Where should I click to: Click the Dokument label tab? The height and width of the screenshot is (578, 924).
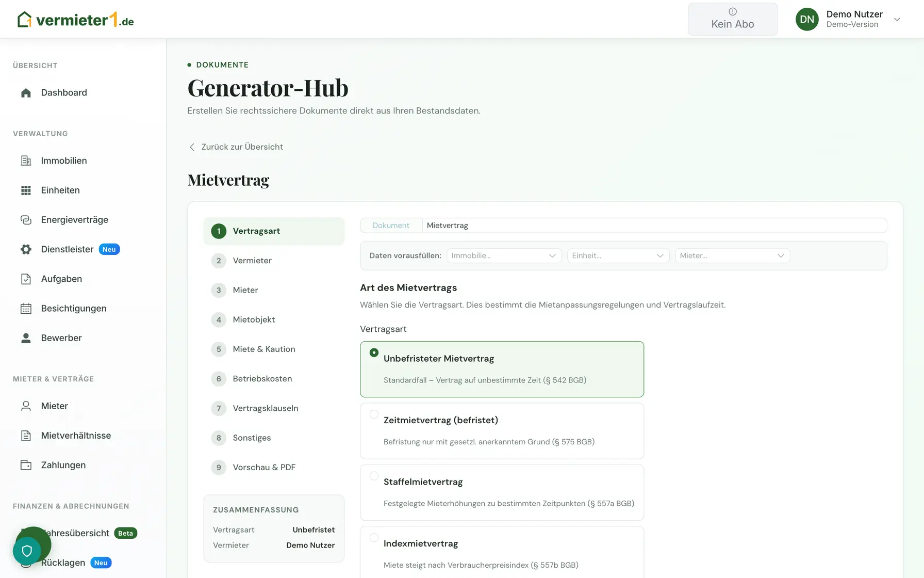pos(391,226)
